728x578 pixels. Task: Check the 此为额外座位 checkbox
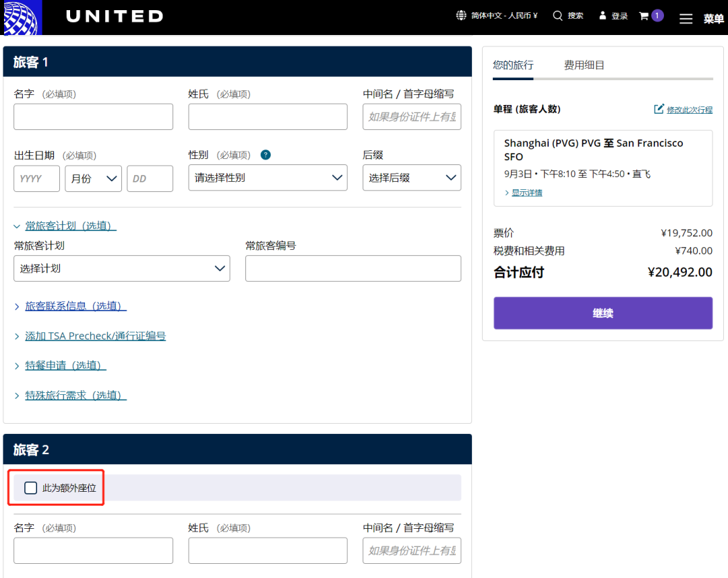(30, 488)
